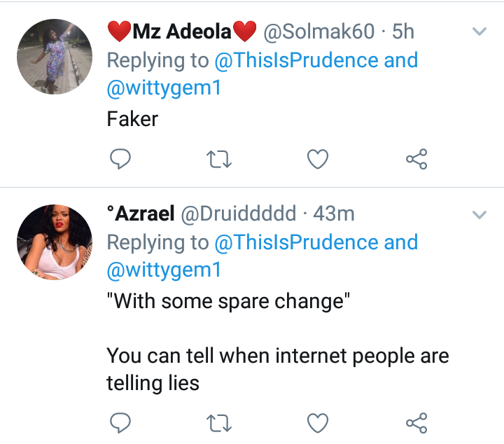The image size is (504, 444).
Task: Click the °Azrael display name
Action: (141, 214)
